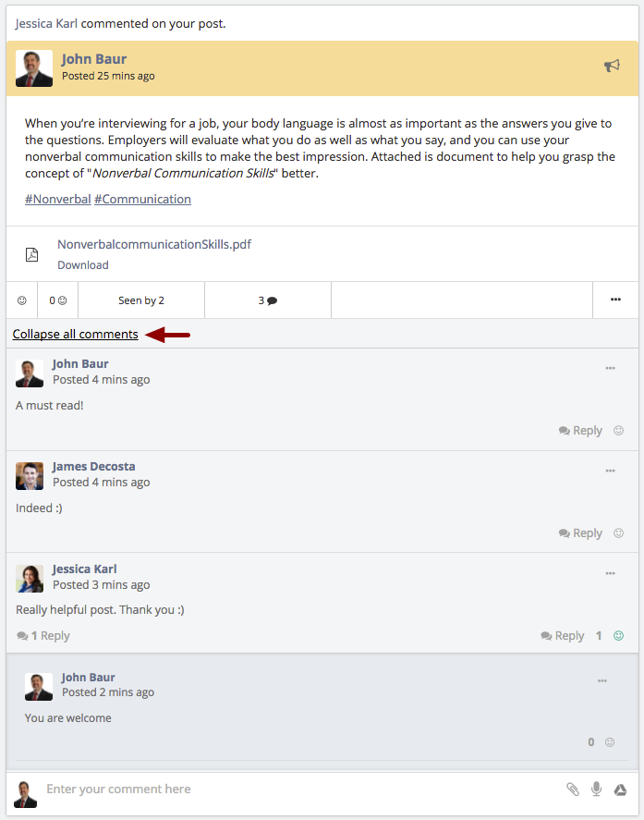Reply to James Decosta's "Indeed :)" comment
Image resolution: width=644 pixels, height=820 pixels.
pos(581,532)
